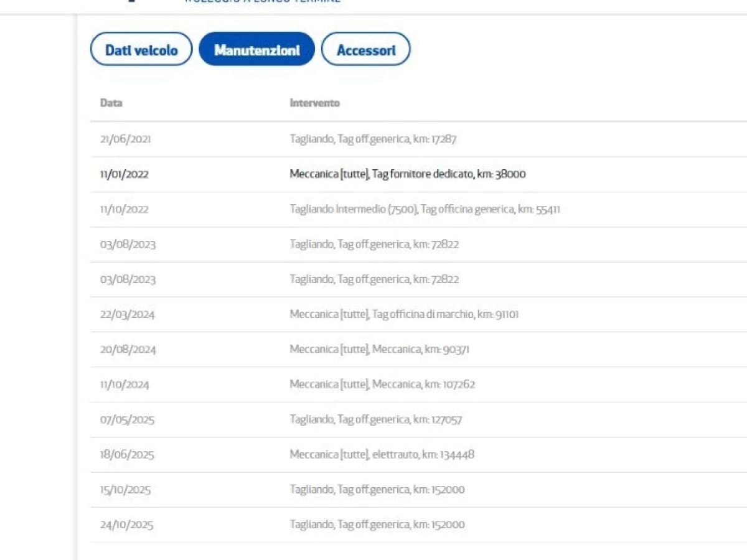This screenshot has width=747, height=560.
Task: Open the fornitore dedicato km 38000 entry
Action: [x=407, y=174]
